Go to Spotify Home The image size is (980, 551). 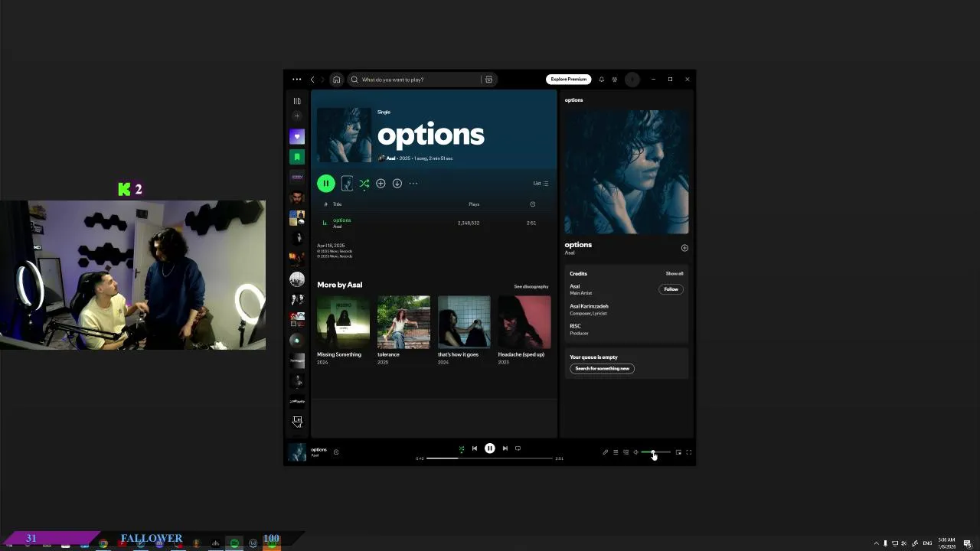click(x=336, y=80)
